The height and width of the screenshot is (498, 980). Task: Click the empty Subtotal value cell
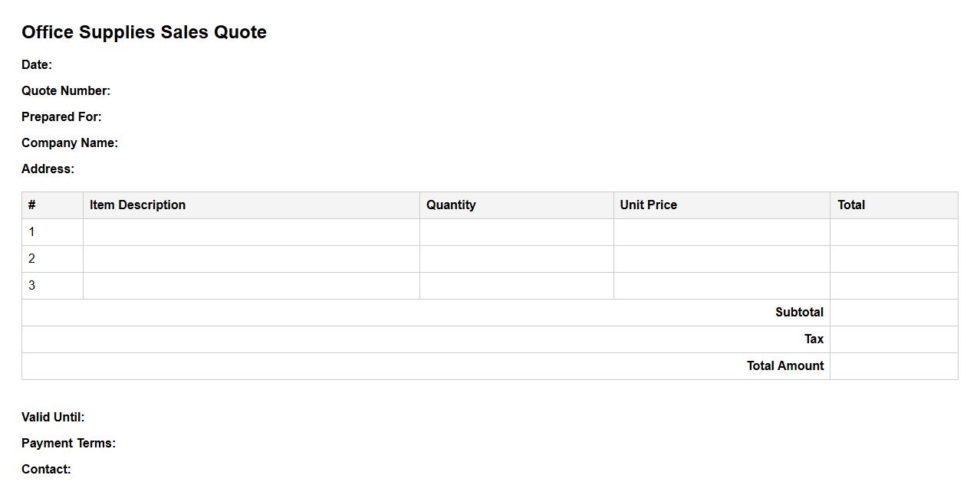tap(893, 313)
